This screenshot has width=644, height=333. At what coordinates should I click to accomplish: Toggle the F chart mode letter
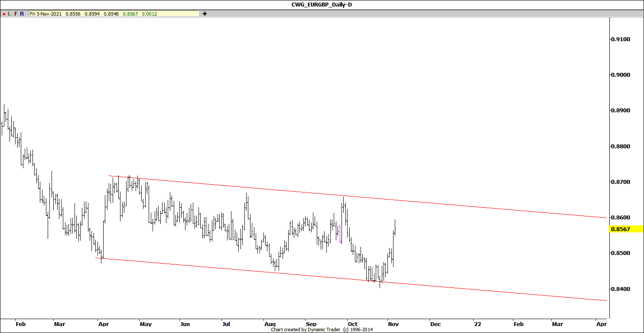click(x=16, y=14)
